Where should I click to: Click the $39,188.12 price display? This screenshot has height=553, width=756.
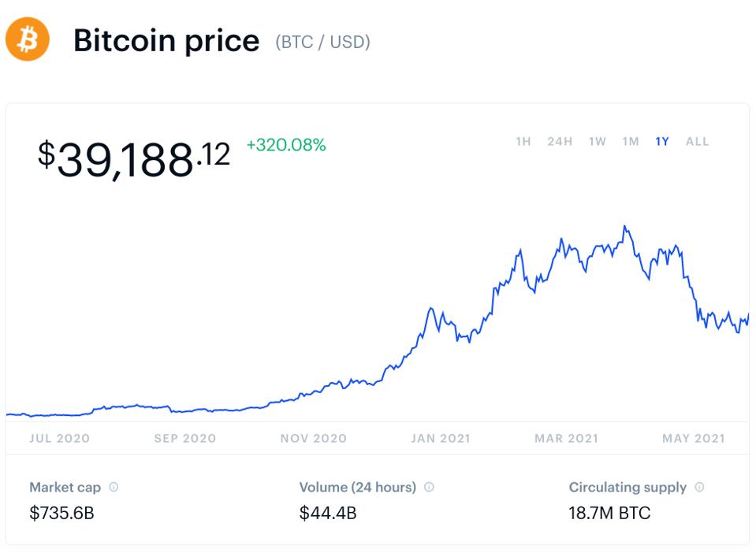pos(134,156)
